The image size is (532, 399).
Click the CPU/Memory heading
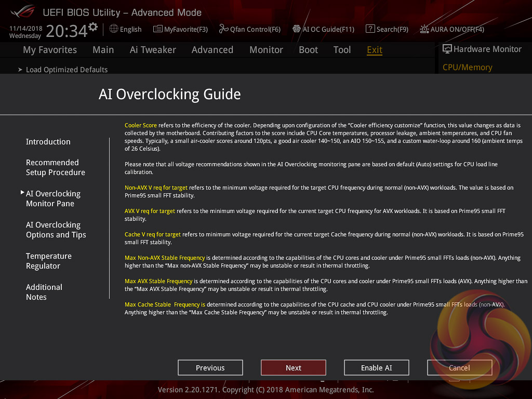468,67
